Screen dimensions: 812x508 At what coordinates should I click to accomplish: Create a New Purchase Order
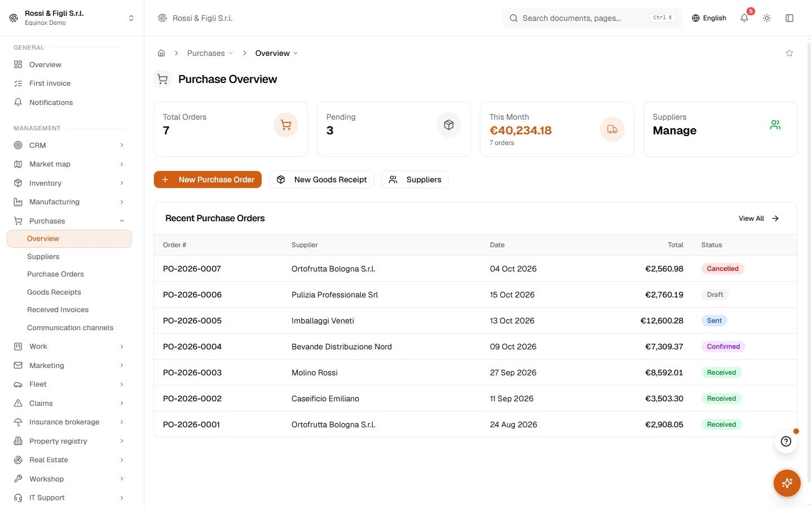click(208, 179)
